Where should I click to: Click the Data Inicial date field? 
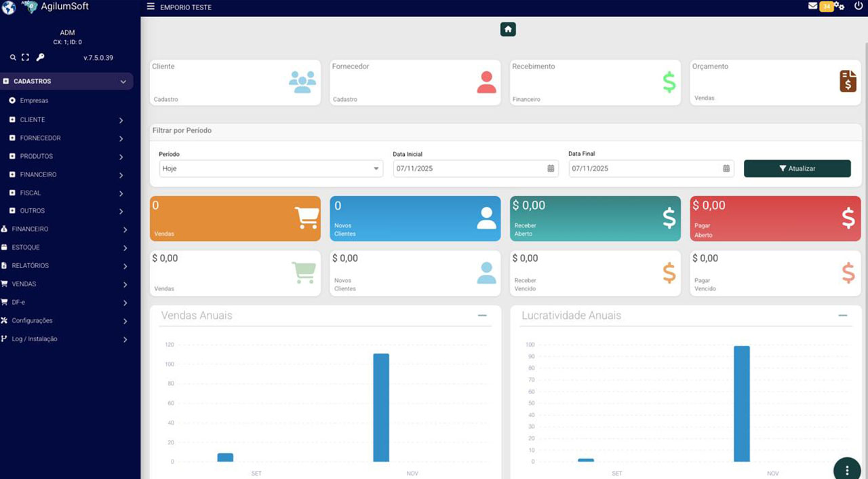[469, 168]
